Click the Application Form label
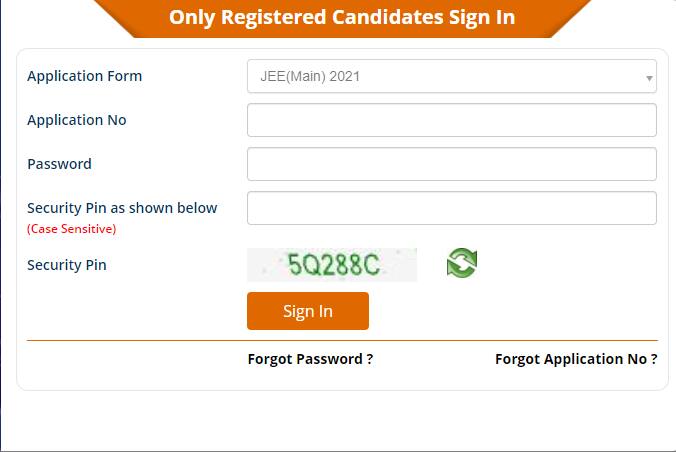Viewport: 676px width, 452px height. [x=84, y=76]
